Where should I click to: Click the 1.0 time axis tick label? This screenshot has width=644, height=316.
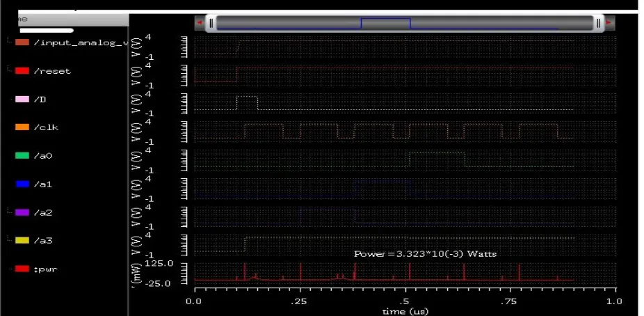click(614, 302)
